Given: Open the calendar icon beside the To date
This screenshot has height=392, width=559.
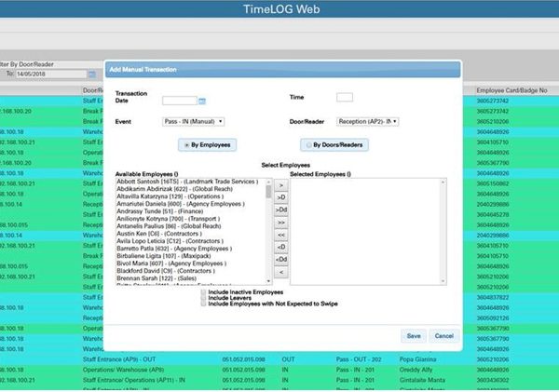Looking at the screenshot, I should point(92,74).
